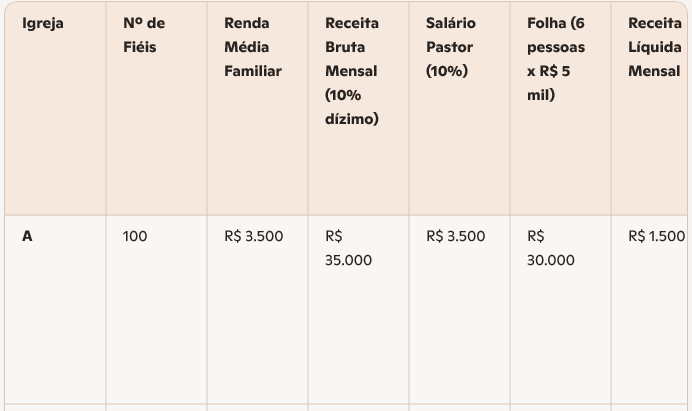
Task: Click the Salário Pastor column header
Action: click(x=450, y=35)
